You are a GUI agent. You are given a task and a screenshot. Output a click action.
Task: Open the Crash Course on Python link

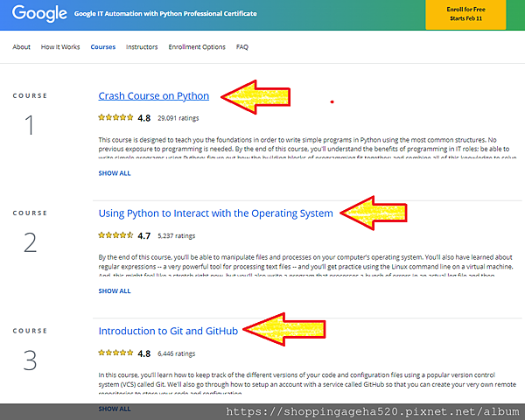[154, 96]
